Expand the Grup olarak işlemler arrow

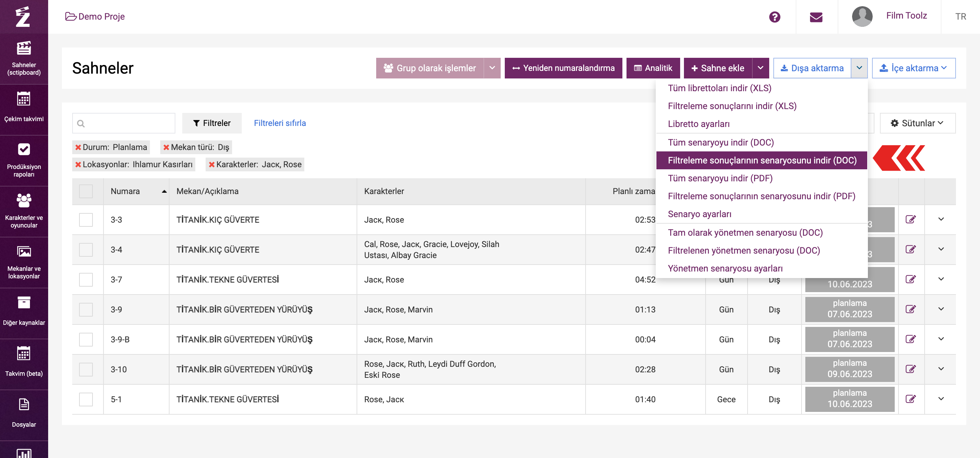492,68
